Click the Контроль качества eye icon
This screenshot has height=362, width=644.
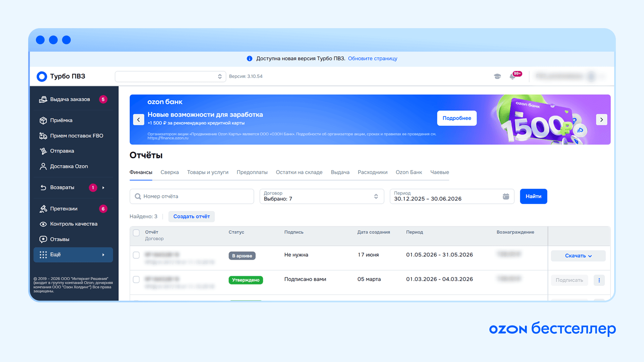point(43,224)
